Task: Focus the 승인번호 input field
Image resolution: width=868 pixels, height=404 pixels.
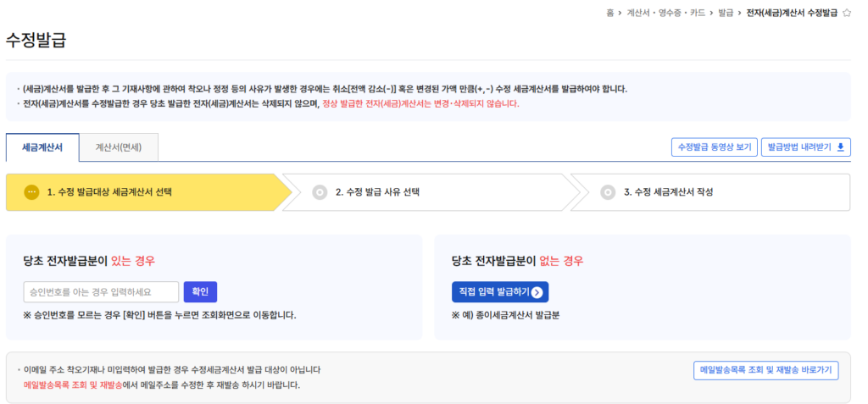Action: tap(101, 292)
